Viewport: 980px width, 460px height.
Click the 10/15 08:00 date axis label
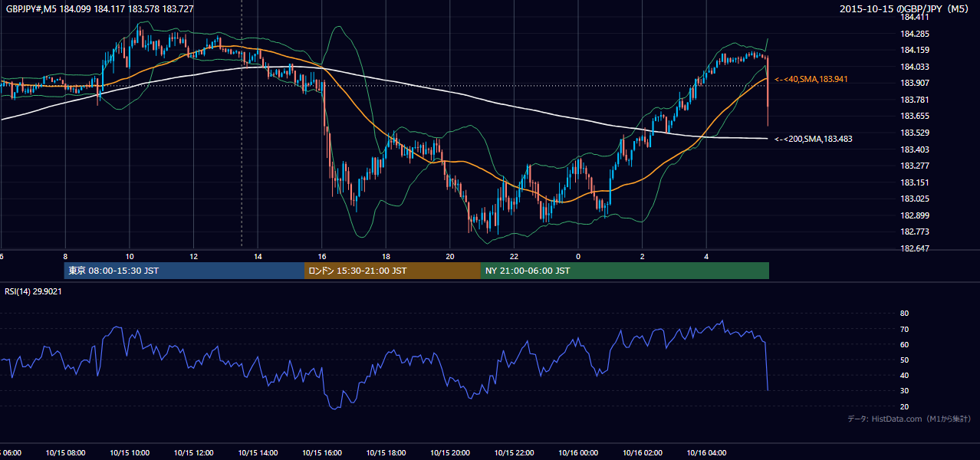pyautogui.click(x=64, y=452)
